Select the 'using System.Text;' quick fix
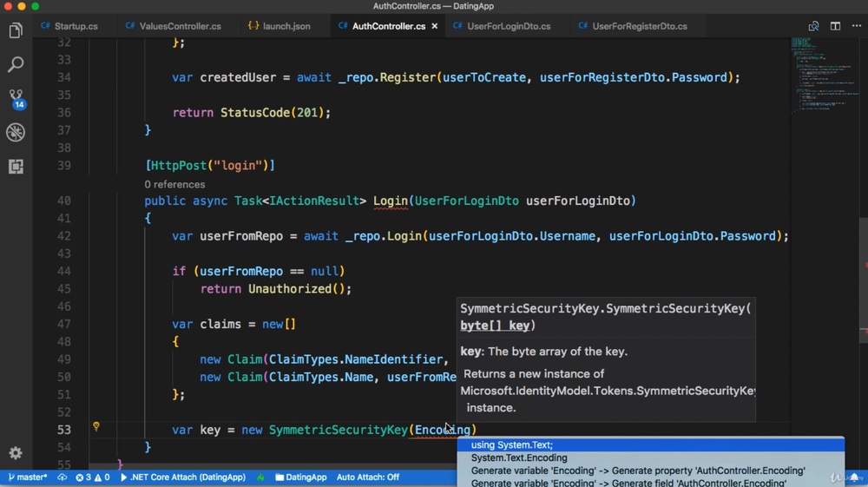This screenshot has height=487, width=868. pyautogui.click(x=512, y=445)
